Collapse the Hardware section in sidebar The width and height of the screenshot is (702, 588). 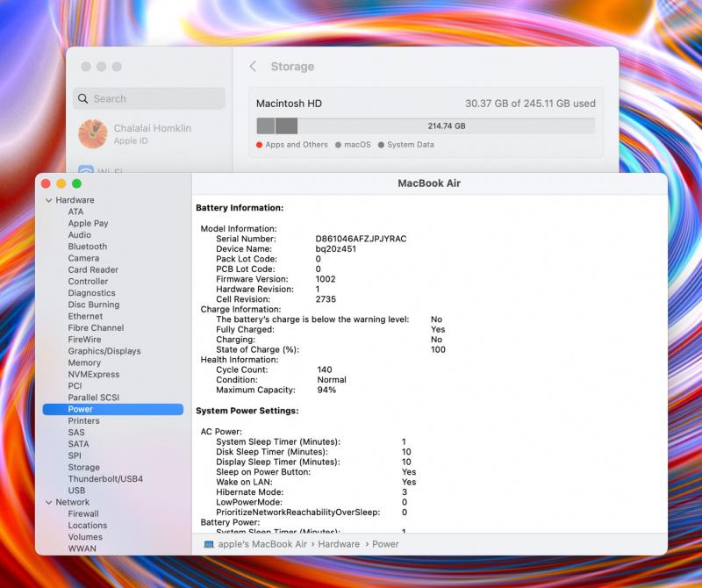pos(49,200)
